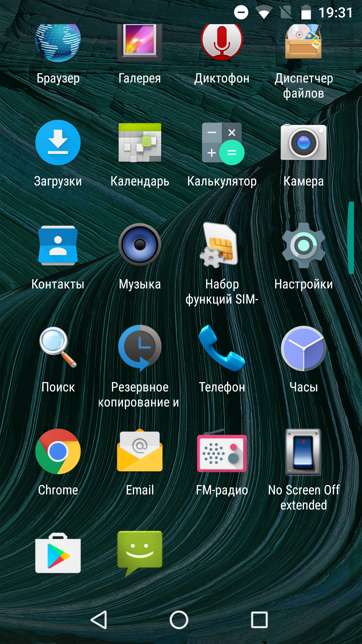Screen dimensions: 362x644
Task: Launch the Музыка music player
Action: [140, 245]
